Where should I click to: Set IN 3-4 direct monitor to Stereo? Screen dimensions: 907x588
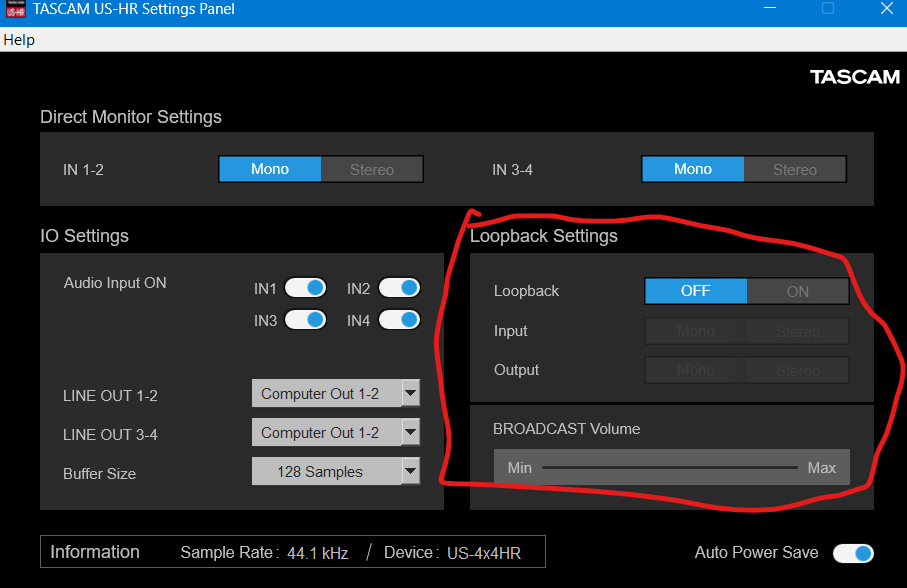coord(795,169)
